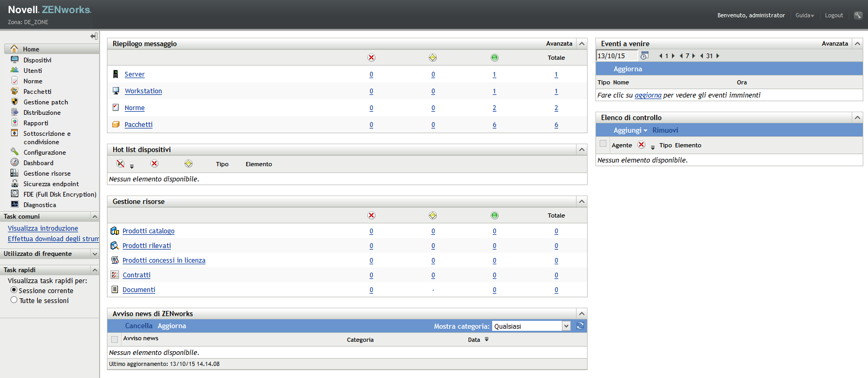This screenshot has width=868, height=378.
Task: Click Pacchetti total count 6
Action: tap(556, 125)
